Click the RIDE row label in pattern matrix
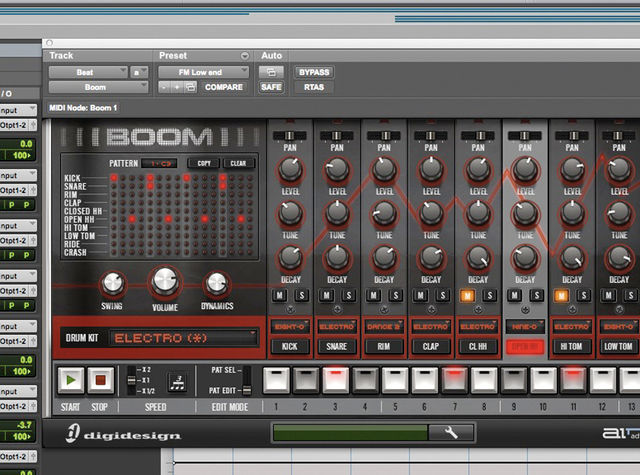This screenshot has width=640, height=475. (72, 244)
